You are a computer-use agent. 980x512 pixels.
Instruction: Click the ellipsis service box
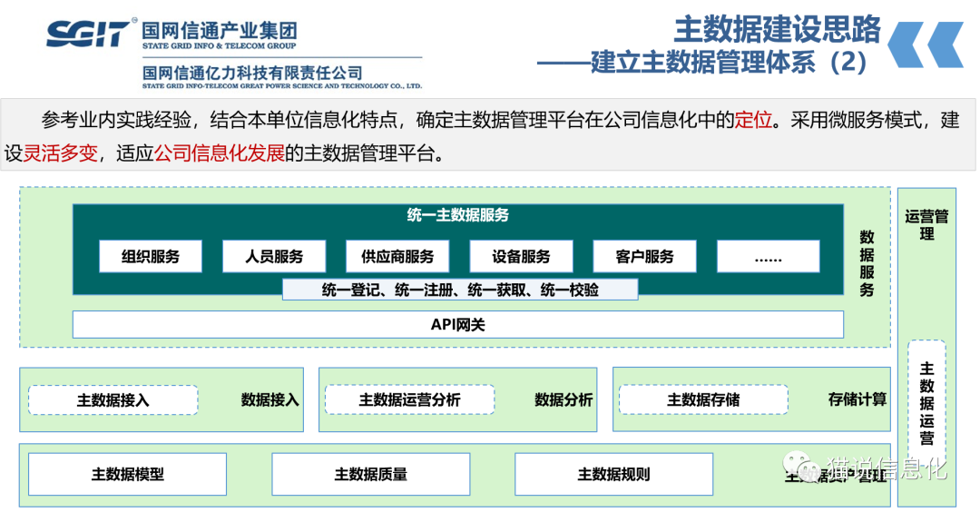tap(768, 257)
